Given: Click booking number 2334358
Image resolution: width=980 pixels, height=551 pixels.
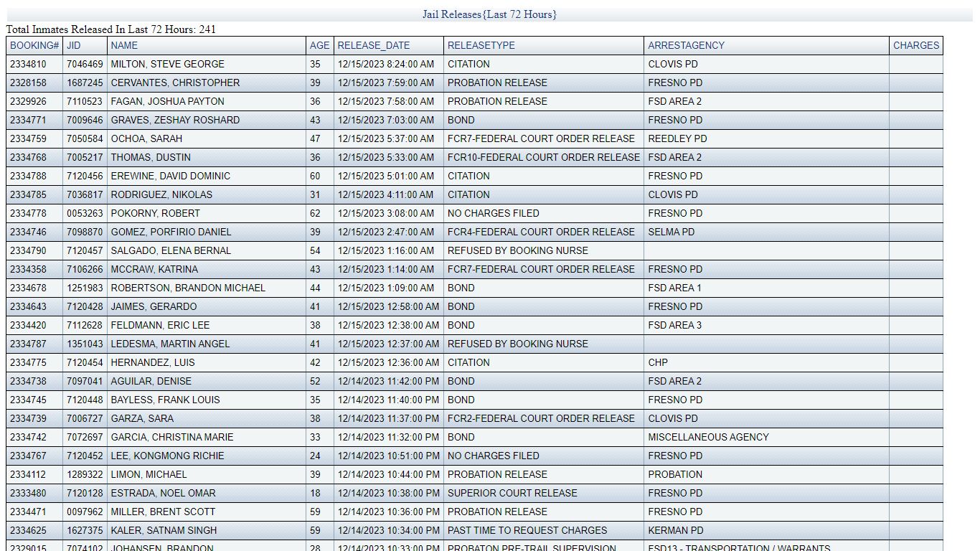Looking at the screenshot, I should 28,269.
